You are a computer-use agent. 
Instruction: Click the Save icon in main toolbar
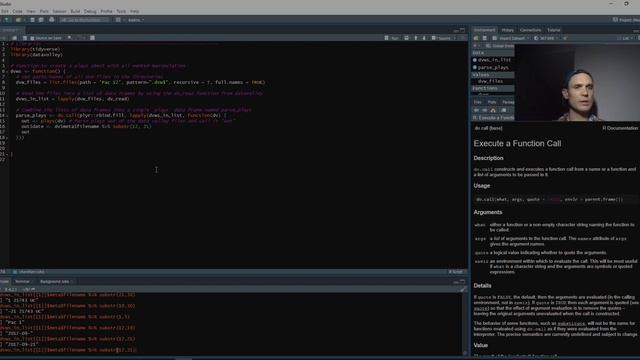click(x=33, y=20)
